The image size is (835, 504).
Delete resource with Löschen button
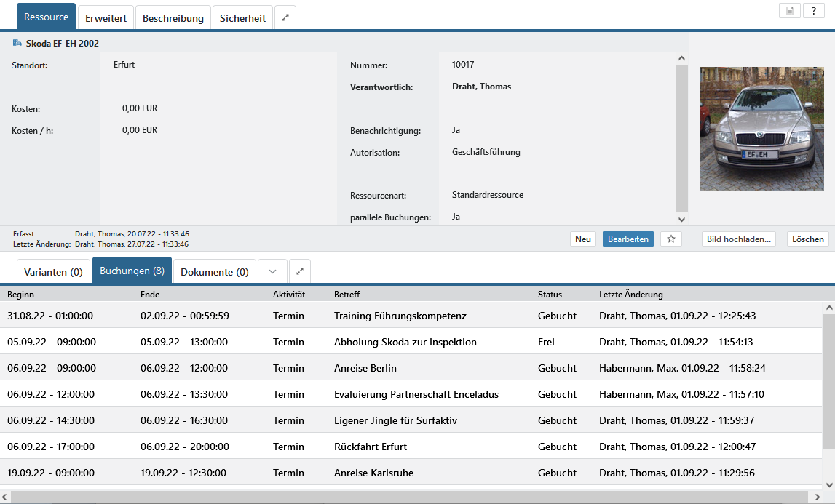tap(807, 239)
